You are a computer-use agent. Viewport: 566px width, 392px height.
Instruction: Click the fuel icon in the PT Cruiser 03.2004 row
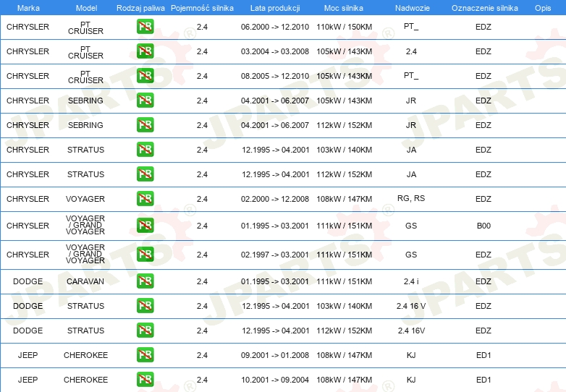(145, 51)
